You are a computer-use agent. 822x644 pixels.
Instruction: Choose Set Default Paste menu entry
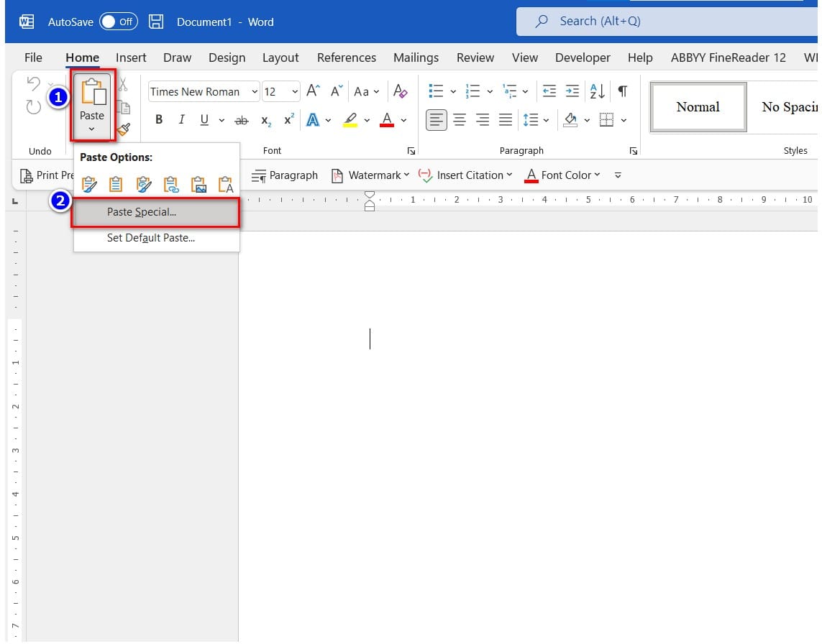157,238
